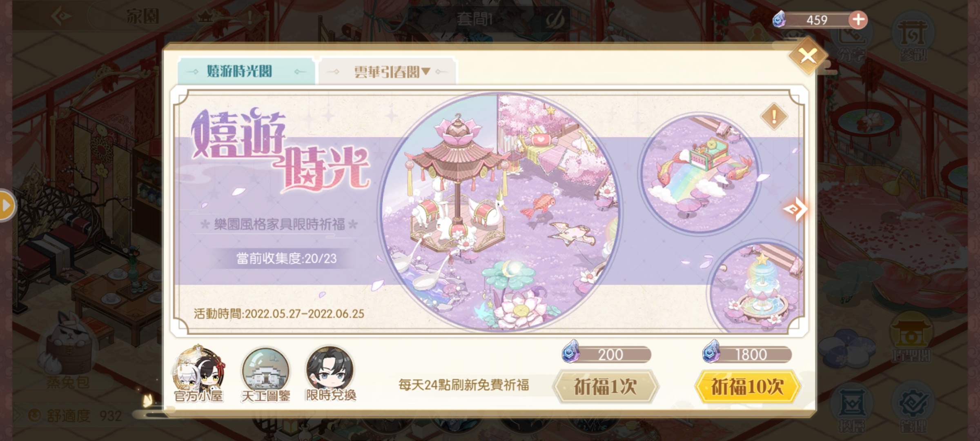Add more gems with plus icon

858,20
